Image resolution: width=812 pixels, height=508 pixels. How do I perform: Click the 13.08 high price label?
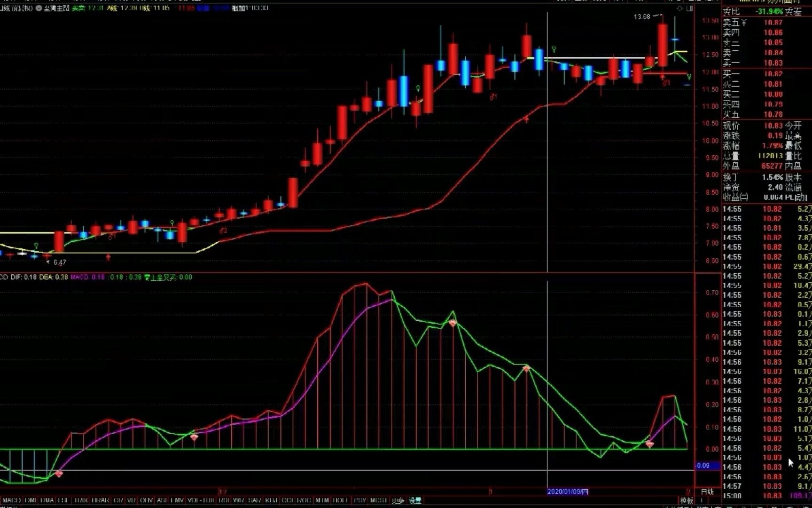[x=642, y=16]
